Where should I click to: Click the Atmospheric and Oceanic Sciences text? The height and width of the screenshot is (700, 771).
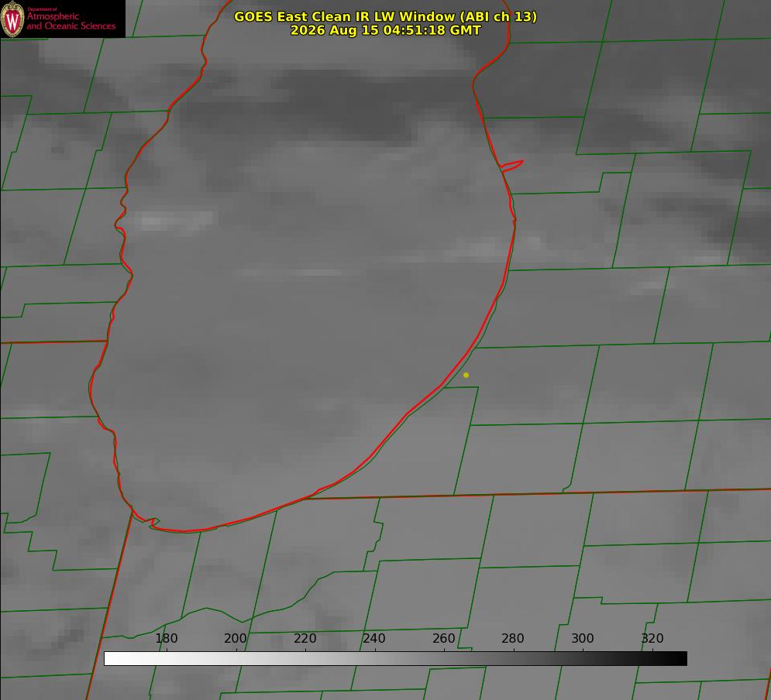coord(71,21)
